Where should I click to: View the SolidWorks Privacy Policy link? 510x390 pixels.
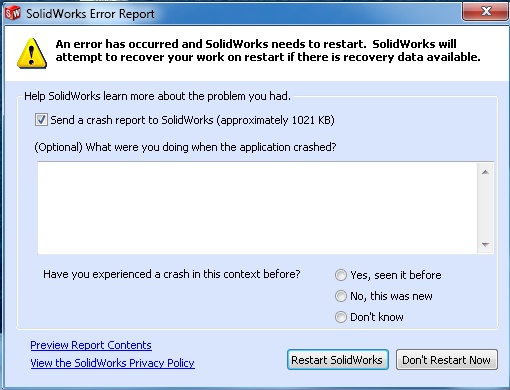(112, 363)
